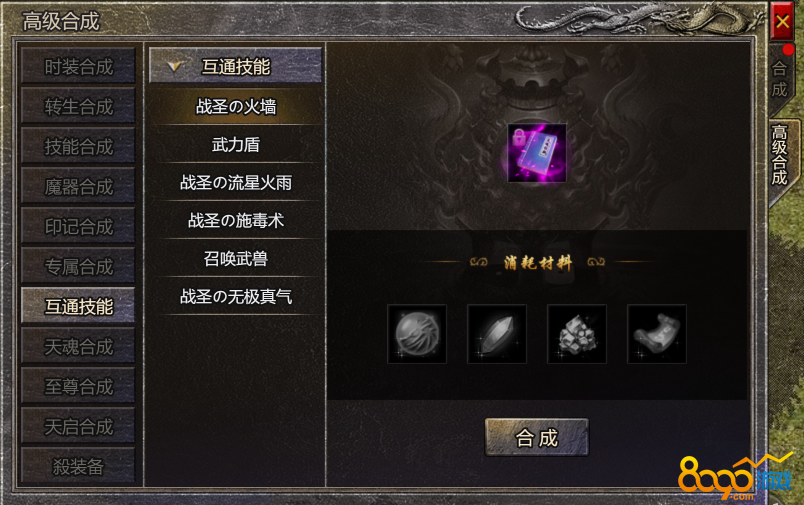Select the scroll material slot

click(x=657, y=334)
